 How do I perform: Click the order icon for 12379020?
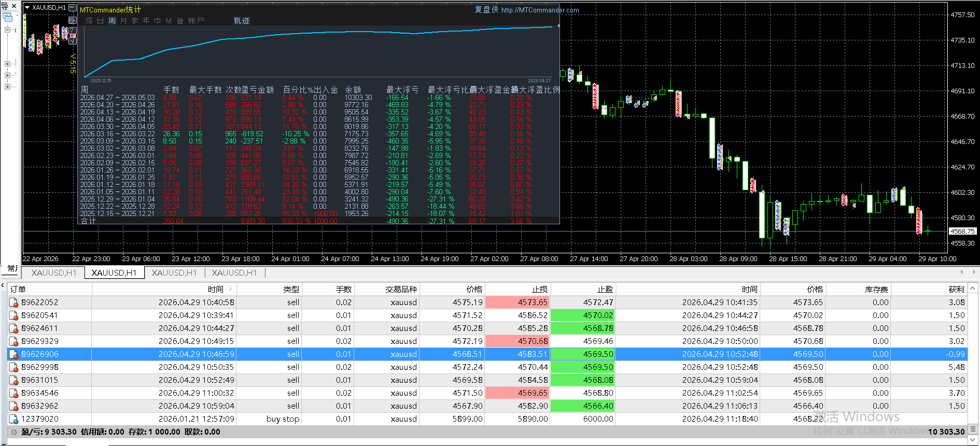[15, 419]
